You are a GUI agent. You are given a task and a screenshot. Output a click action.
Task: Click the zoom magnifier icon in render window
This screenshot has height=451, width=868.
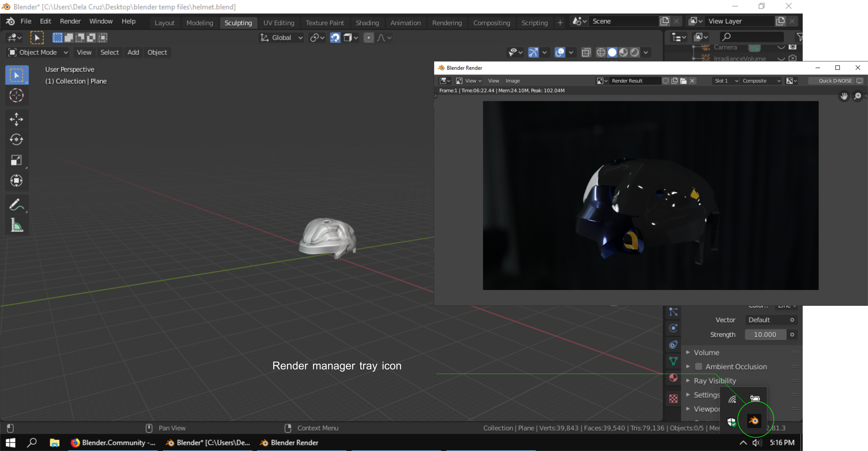857,96
